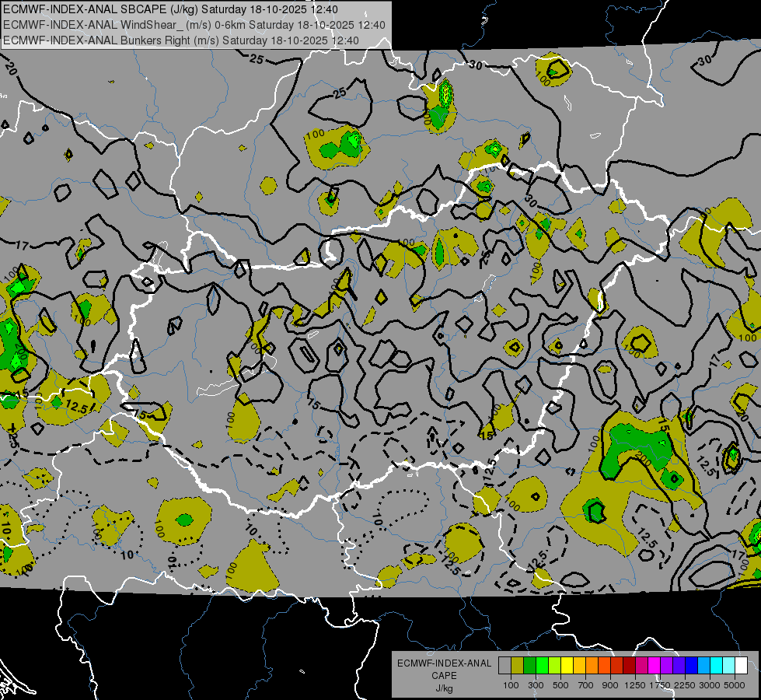Pick the gray swatch in CAPE legend
This screenshot has height=700, width=761.
504,665
